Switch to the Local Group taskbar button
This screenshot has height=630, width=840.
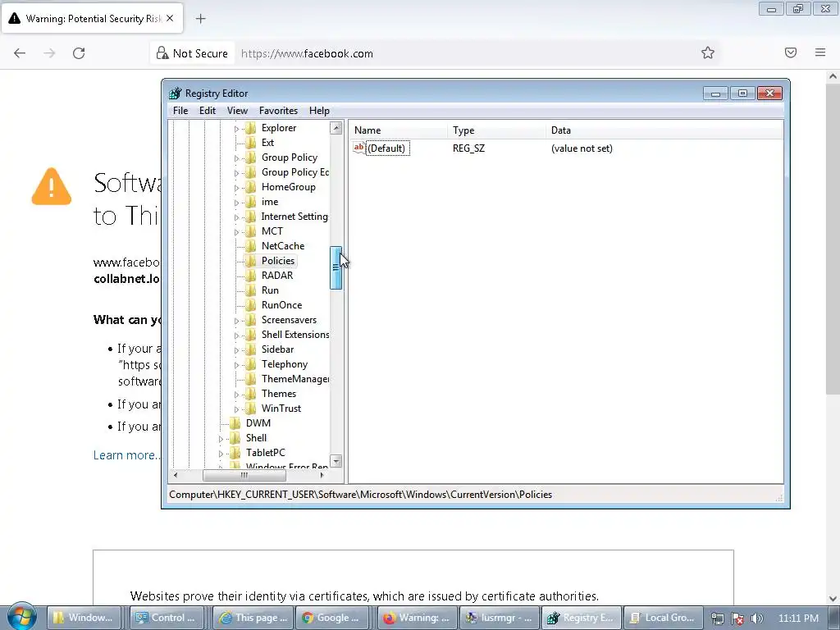pos(664,618)
